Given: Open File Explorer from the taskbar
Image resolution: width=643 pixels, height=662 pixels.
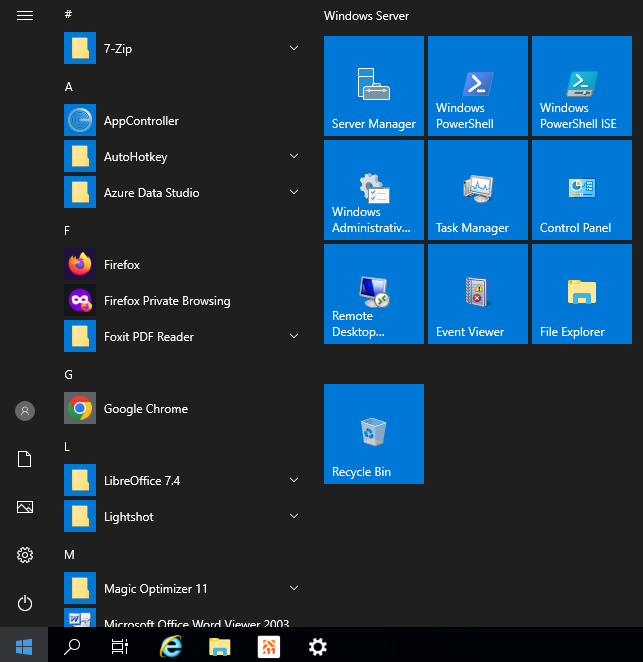Looking at the screenshot, I should point(220,646).
